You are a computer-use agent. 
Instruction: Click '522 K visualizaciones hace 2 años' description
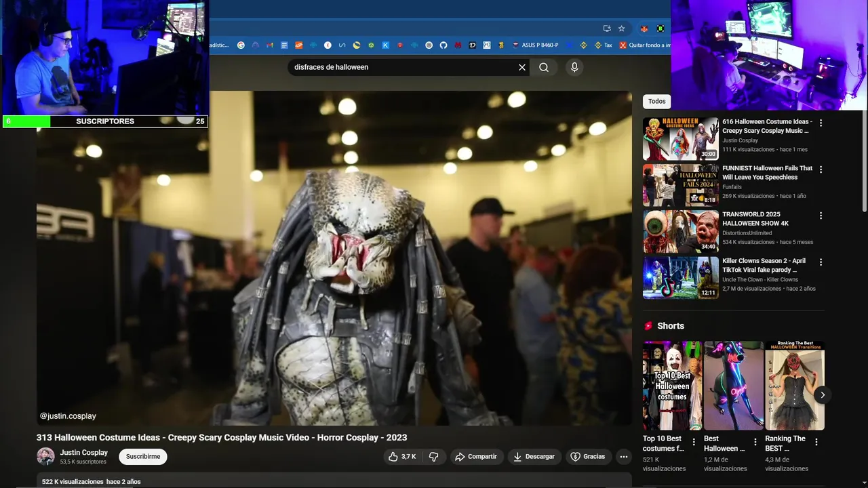(x=91, y=482)
